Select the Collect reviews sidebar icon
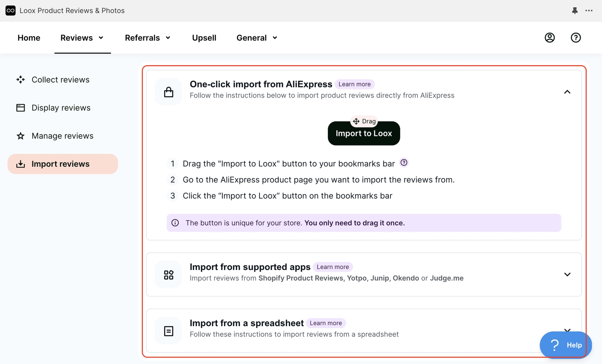602x364 pixels. tap(20, 79)
